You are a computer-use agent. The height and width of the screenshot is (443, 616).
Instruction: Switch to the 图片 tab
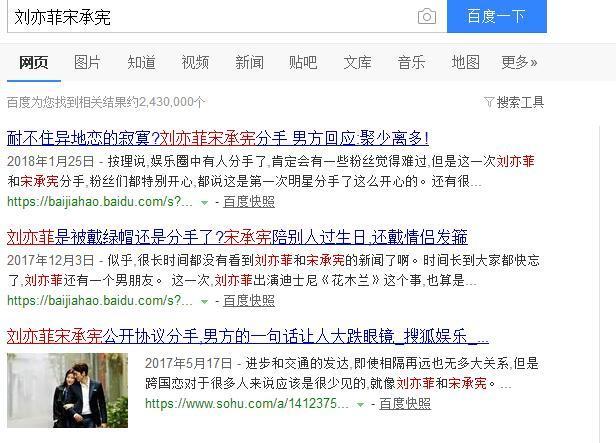click(87, 62)
